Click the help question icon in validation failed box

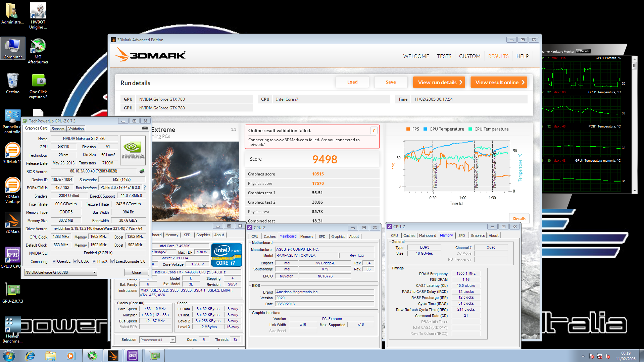click(x=373, y=131)
